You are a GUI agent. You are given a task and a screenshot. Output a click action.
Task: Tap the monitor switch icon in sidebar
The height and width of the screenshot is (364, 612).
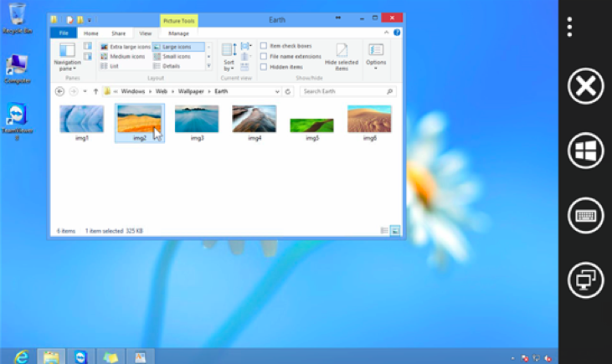click(585, 280)
